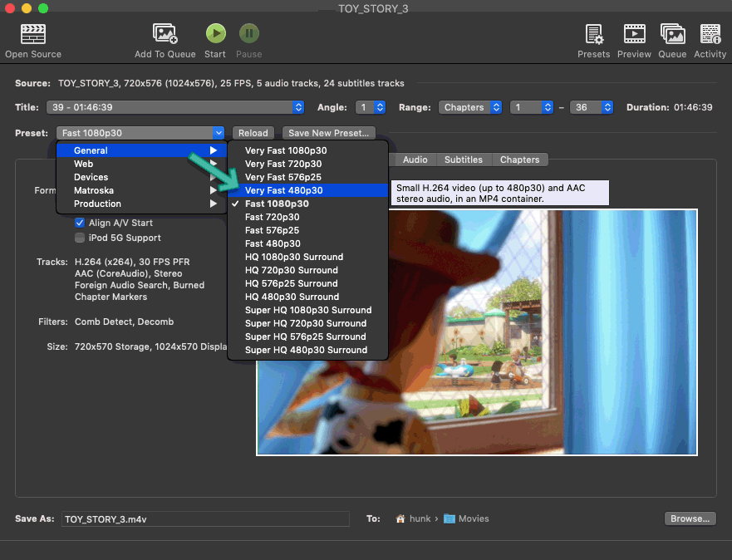Switch to the Chapters tab

[519, 160]
